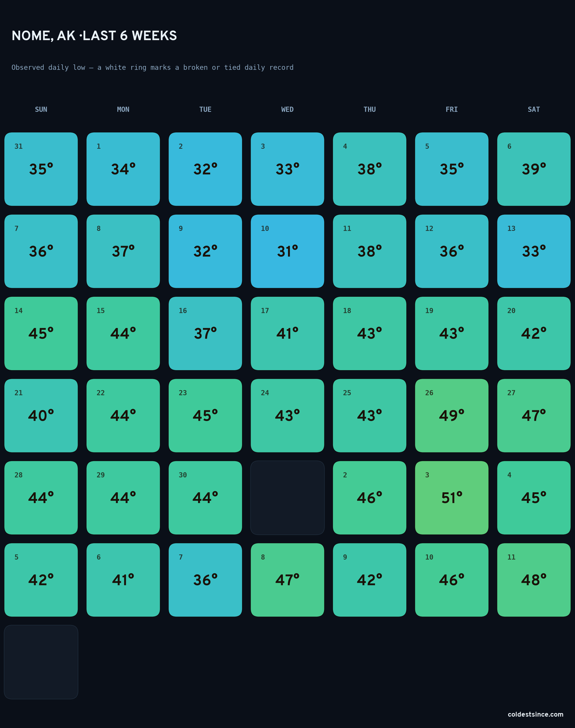575x728 pixels.
Task: Click the 49° tile on Friday the 26th
Action: (x=452, y=416)
